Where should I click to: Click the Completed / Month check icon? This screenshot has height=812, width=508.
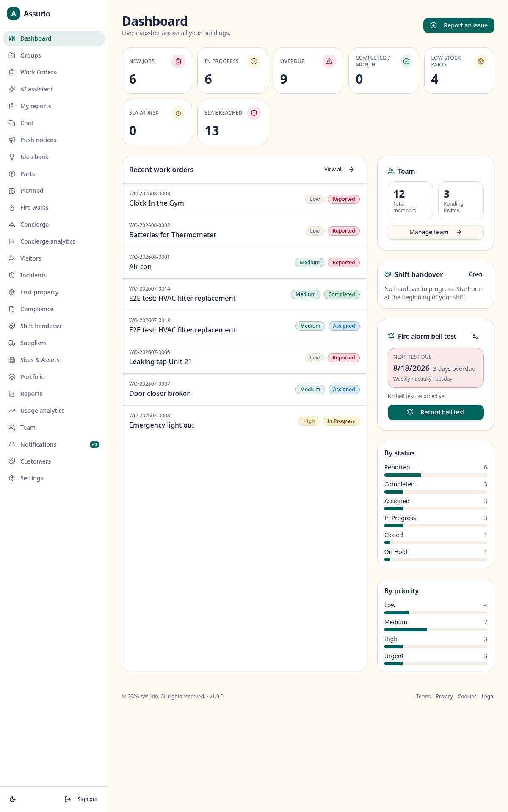(406, 61)
